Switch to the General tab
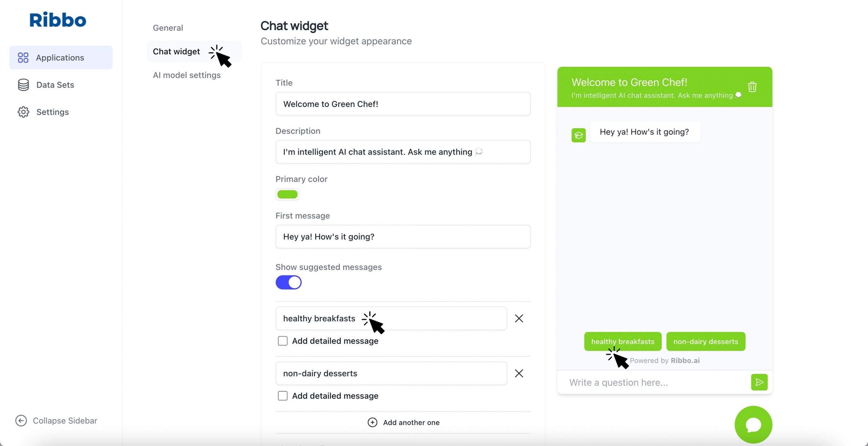The height and width of the screenshot is (446, 868). (168, 27)
